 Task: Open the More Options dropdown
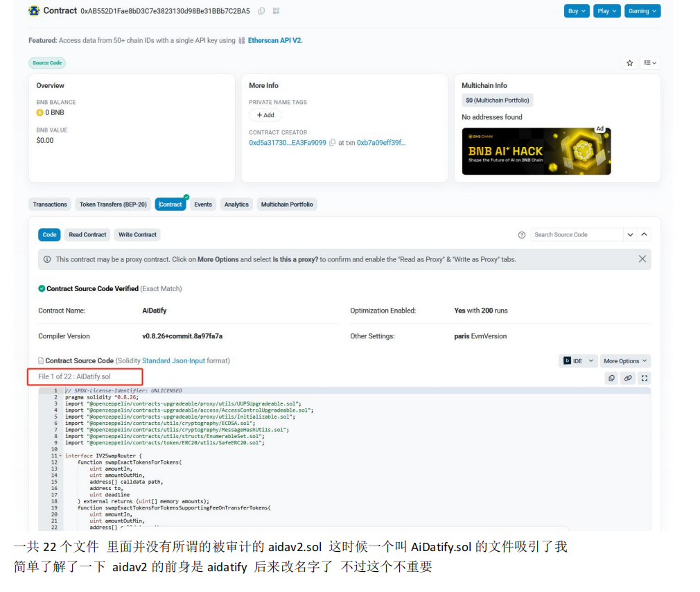(625, 361)
